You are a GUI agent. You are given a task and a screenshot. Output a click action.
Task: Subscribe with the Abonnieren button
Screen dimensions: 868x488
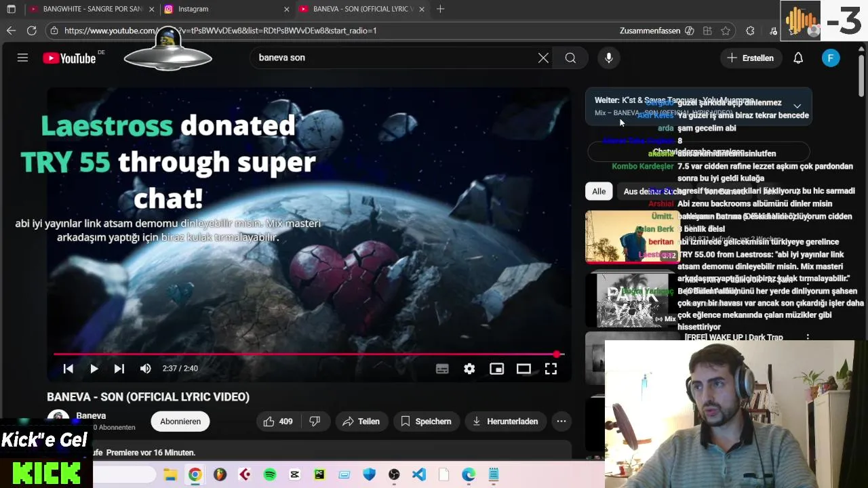coord(180,421)
